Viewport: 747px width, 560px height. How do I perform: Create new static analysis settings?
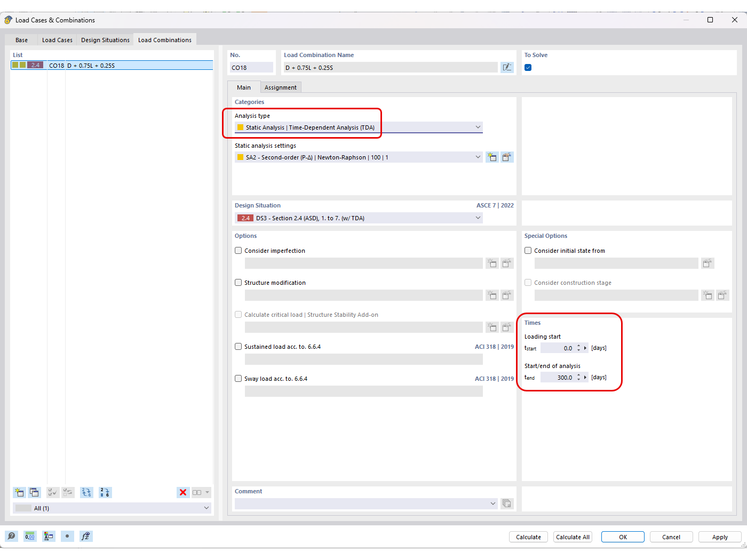pos(492,157)
